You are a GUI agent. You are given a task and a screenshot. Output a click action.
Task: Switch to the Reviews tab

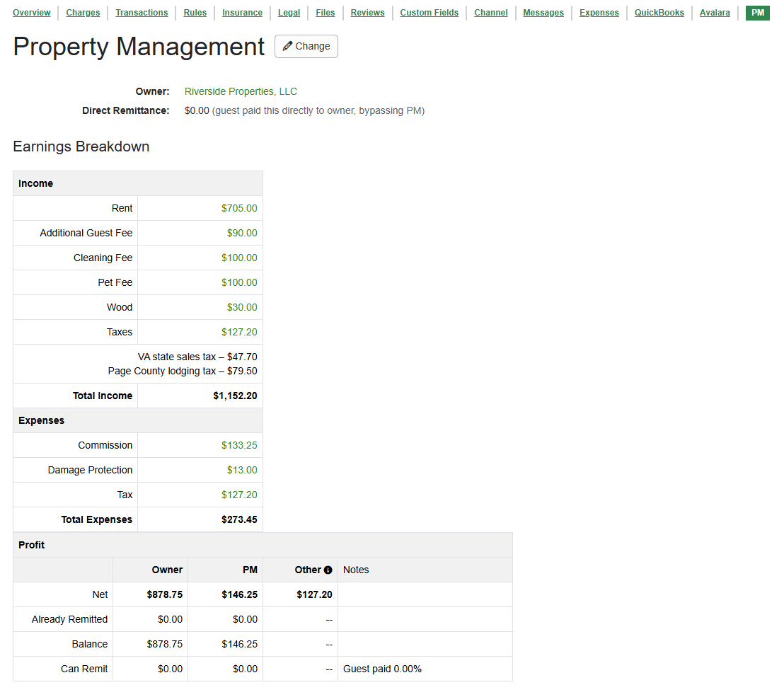coord(367,12)
